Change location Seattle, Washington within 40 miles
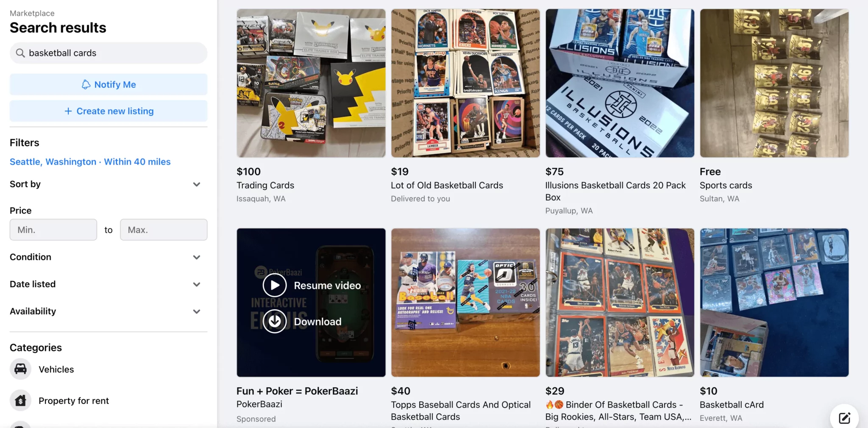 point(90,162)
